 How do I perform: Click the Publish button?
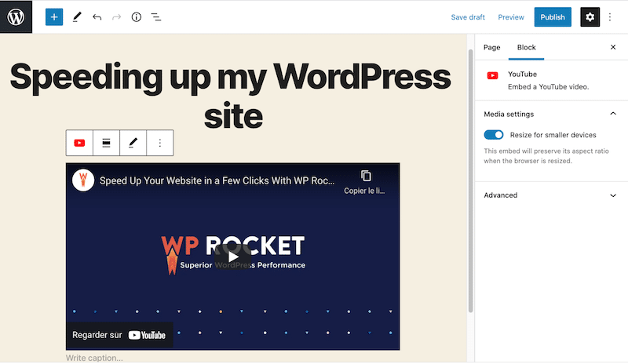553,16
